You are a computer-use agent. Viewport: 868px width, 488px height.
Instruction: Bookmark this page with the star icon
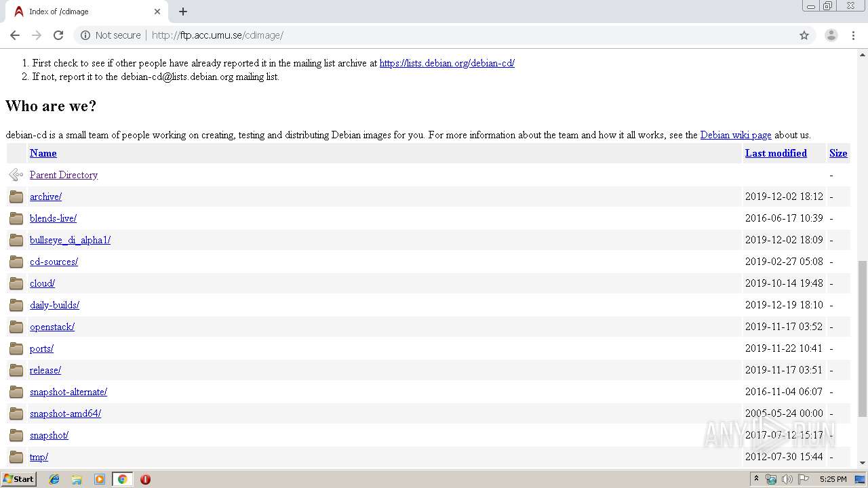(x=804, y=35)
